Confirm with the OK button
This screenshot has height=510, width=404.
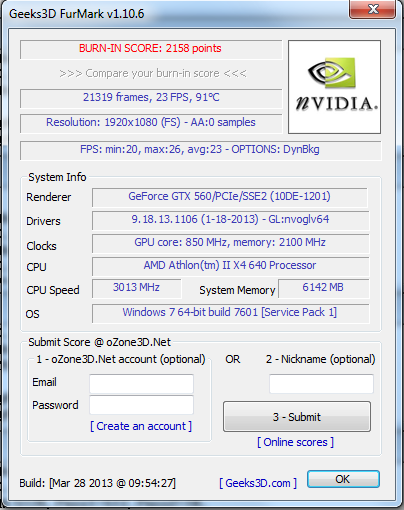(343, 479)
